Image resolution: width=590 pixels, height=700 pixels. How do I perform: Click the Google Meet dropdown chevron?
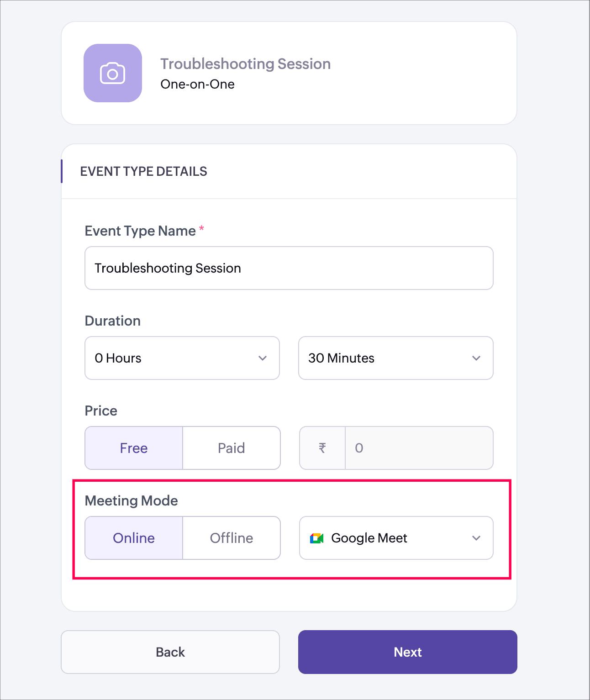point(476,538)
